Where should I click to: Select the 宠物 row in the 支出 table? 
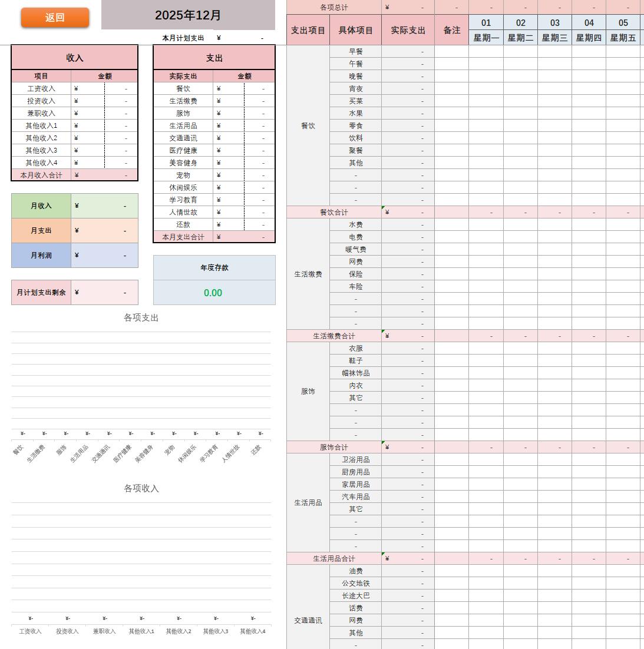[183, 175]
